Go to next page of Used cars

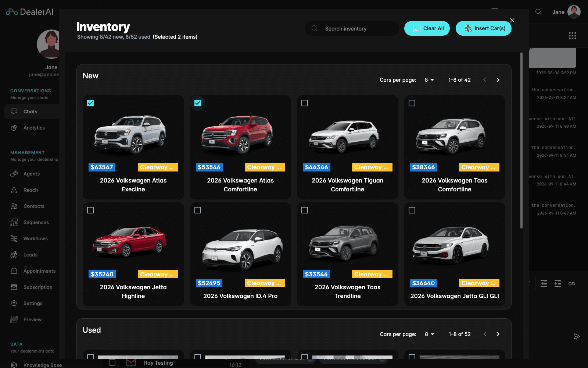click(x=498, y=334)
